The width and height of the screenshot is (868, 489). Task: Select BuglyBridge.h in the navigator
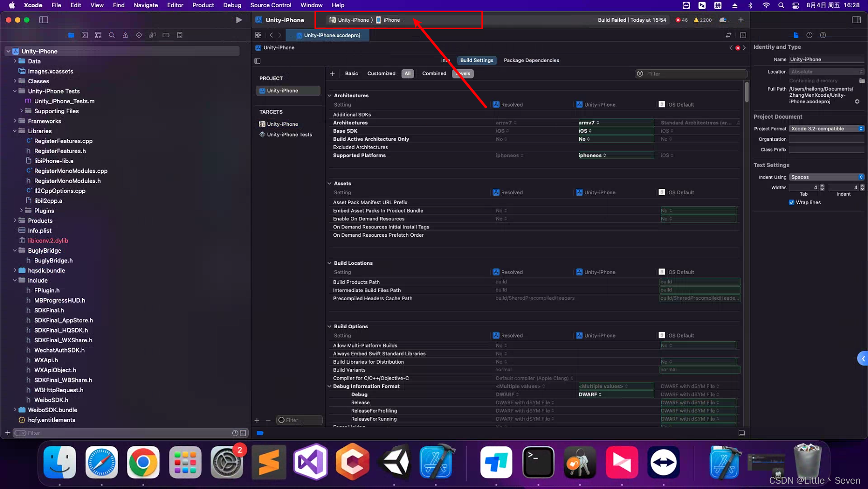pos(53,260)
